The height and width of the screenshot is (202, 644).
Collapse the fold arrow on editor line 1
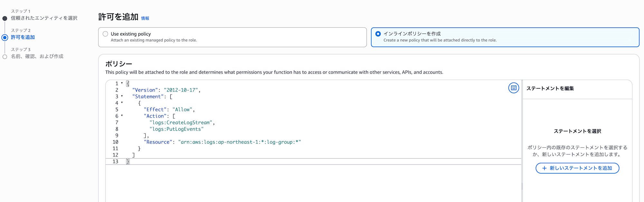coord(122,83)
